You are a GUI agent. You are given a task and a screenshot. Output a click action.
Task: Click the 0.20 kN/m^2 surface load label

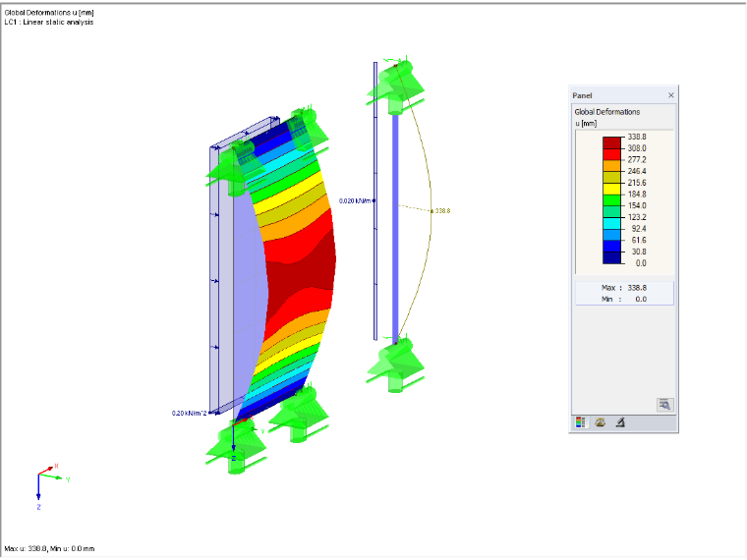[x=189, y=413]
